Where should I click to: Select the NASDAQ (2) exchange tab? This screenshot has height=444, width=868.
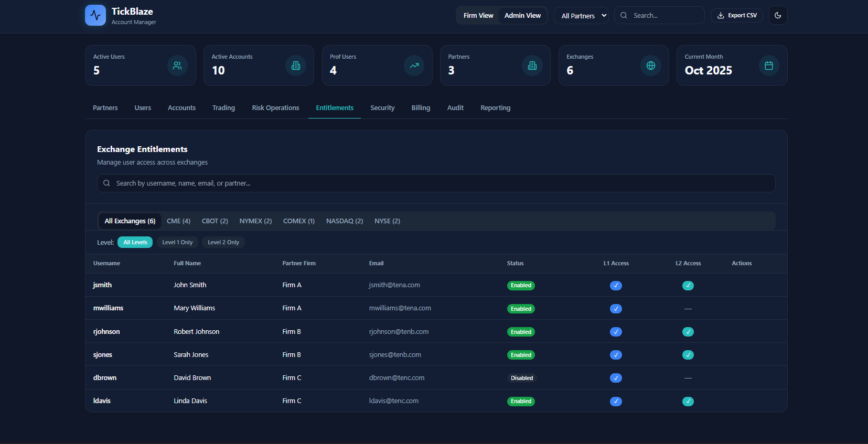345,221
